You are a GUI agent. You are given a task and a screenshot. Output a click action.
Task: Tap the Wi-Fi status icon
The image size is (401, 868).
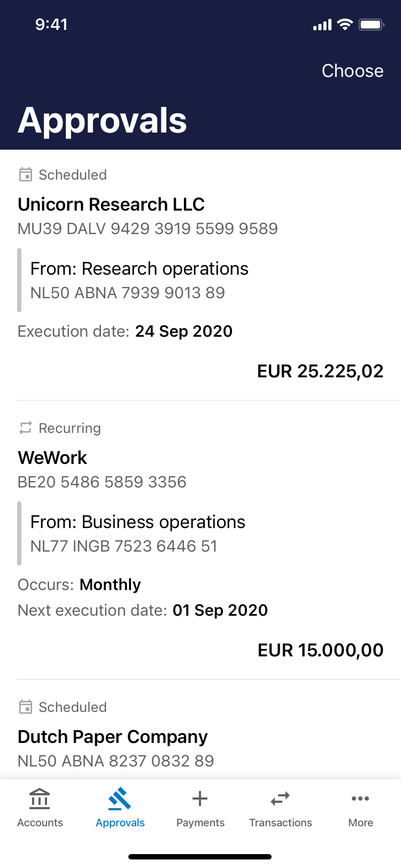click(345, 25)
